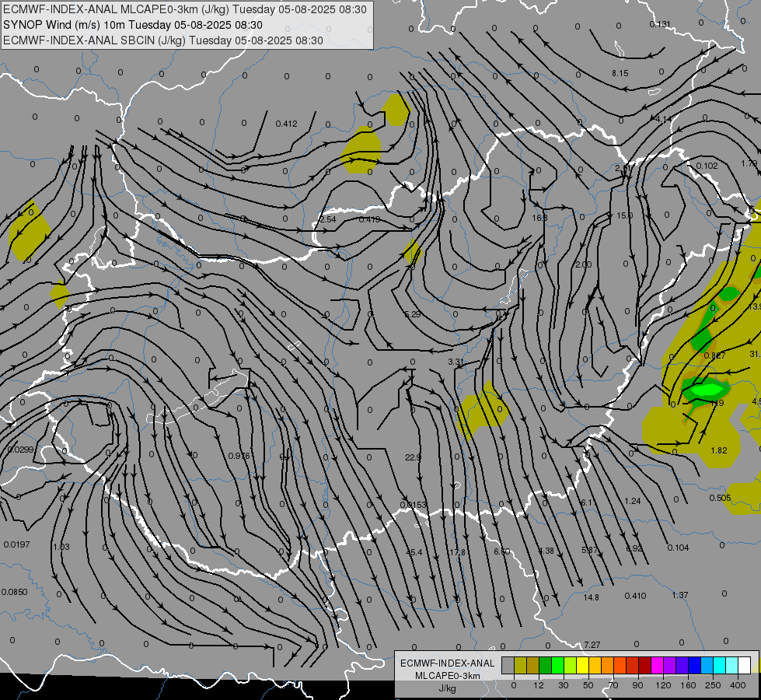This screenshot has width=761, height=700.
Task: Click the dark red legend swatch
Action: click(645, 665)
